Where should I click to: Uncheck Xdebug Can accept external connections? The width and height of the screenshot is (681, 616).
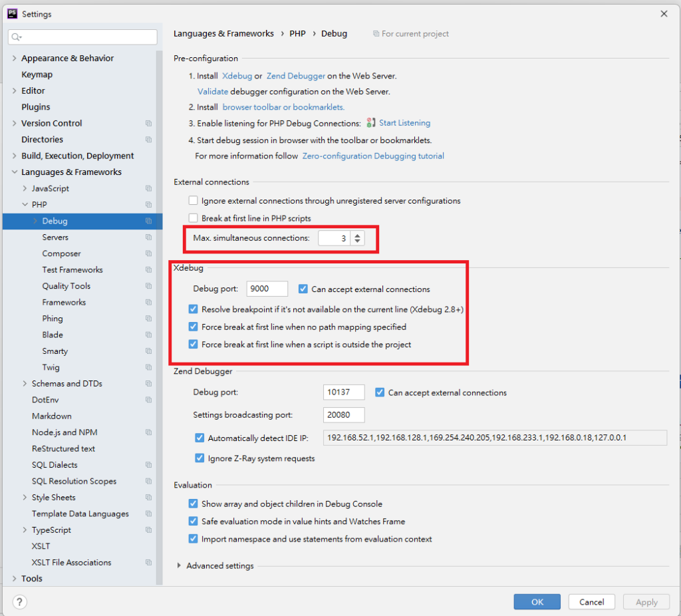tap(303, 289)
